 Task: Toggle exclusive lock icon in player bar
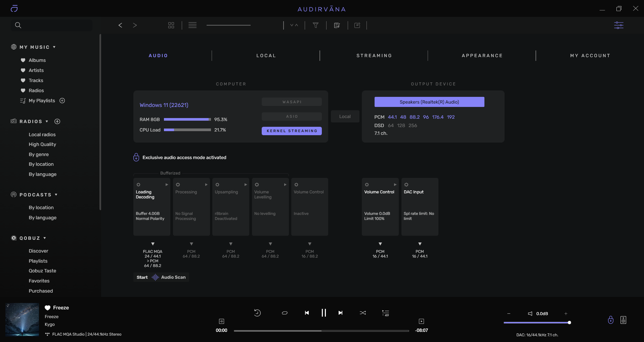click(611, 320)
